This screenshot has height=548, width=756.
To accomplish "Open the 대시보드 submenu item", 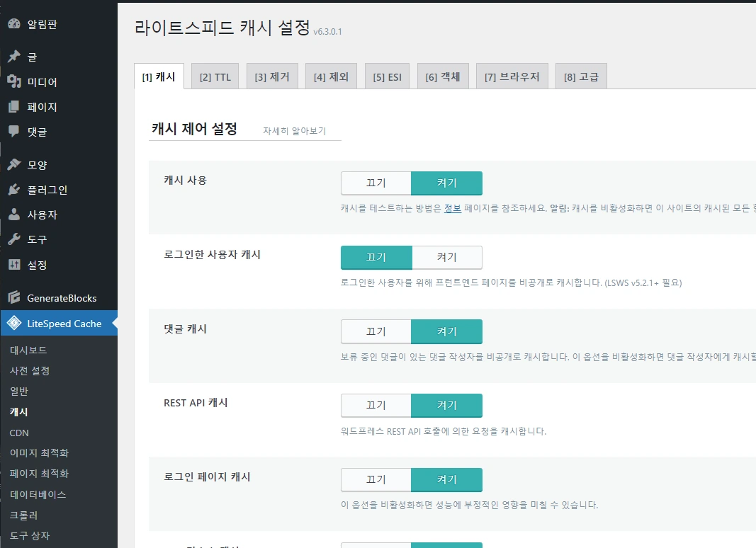I will 28,350.
